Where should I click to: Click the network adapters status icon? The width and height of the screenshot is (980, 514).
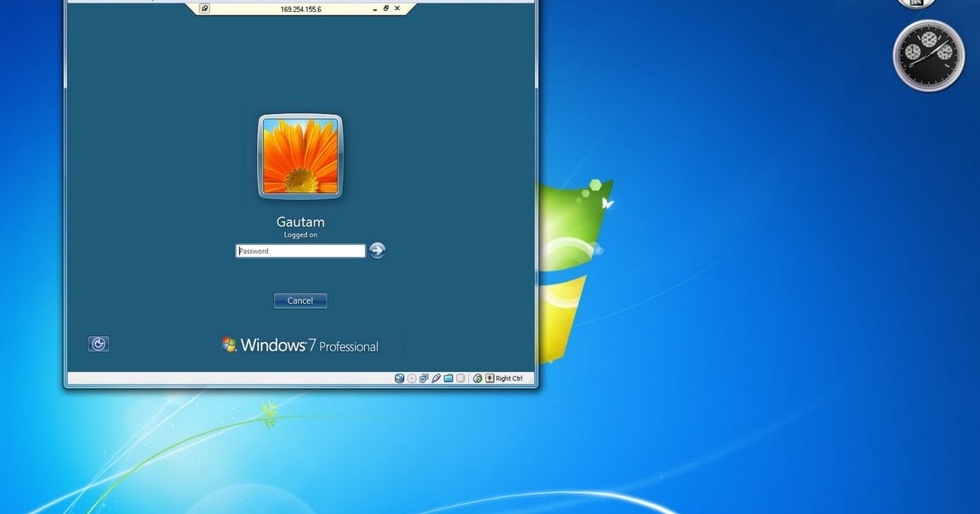click(424, 379)
